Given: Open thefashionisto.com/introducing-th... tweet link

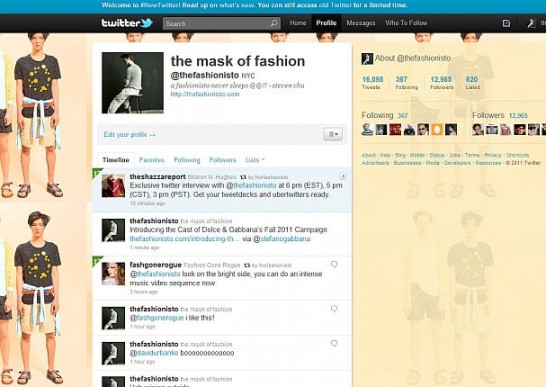Looking at the screenshot, I should 185,239.
